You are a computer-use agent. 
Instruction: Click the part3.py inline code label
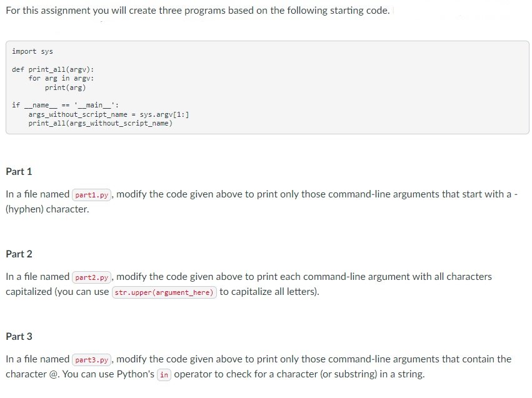(91, 359)
